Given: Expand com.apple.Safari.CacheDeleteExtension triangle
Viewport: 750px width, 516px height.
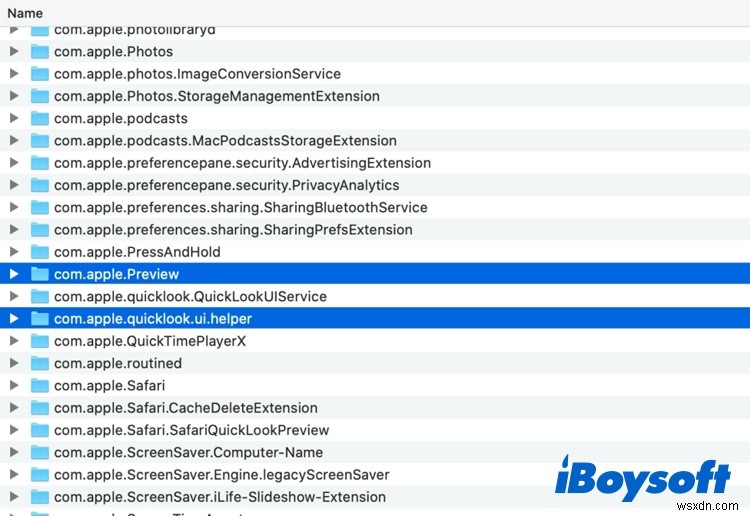Looking at the screenshot, I should (14, 407).
